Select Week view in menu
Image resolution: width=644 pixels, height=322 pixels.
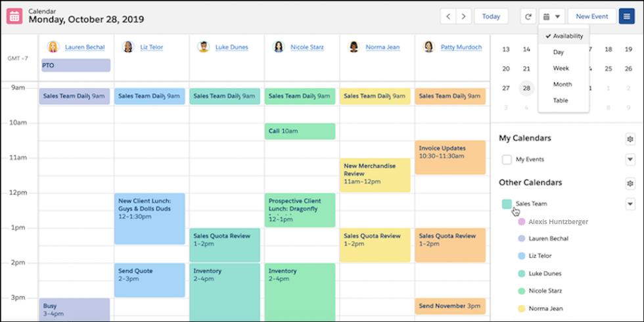coord(564,68)
